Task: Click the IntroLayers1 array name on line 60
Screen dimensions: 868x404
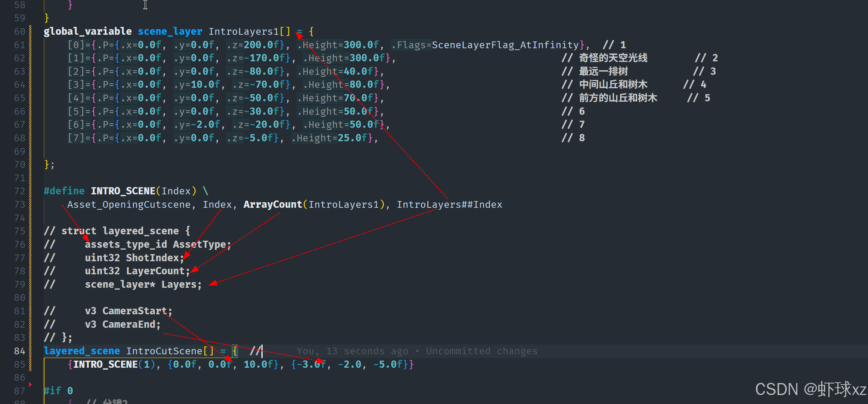Action: [244, 32]
